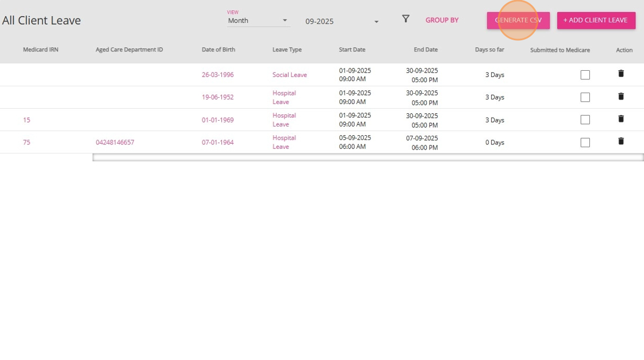Check Medicare box for 19-06-1952 row

pyautogui.click(x=585, y=97)
